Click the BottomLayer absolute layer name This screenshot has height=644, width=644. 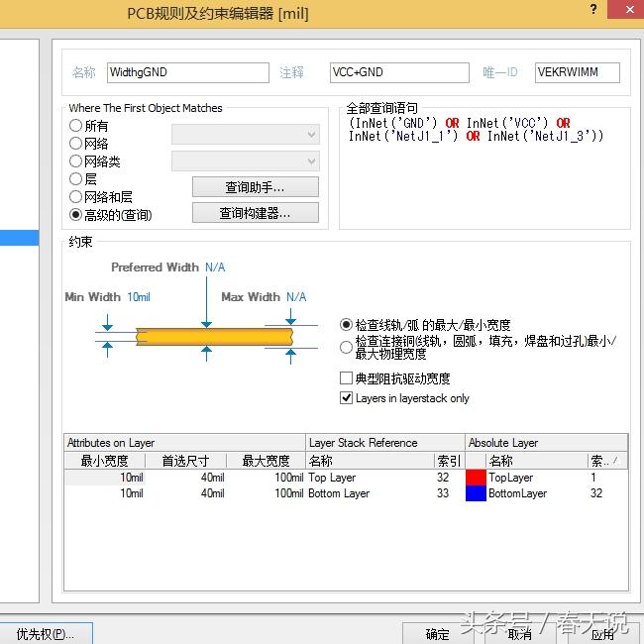click(x=517, y=492)
